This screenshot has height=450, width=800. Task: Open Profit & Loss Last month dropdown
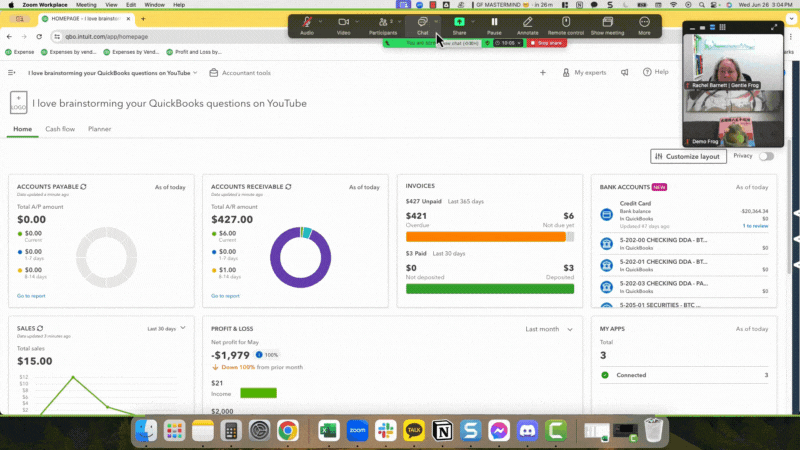pyautogui.click(x=549, y=329)
